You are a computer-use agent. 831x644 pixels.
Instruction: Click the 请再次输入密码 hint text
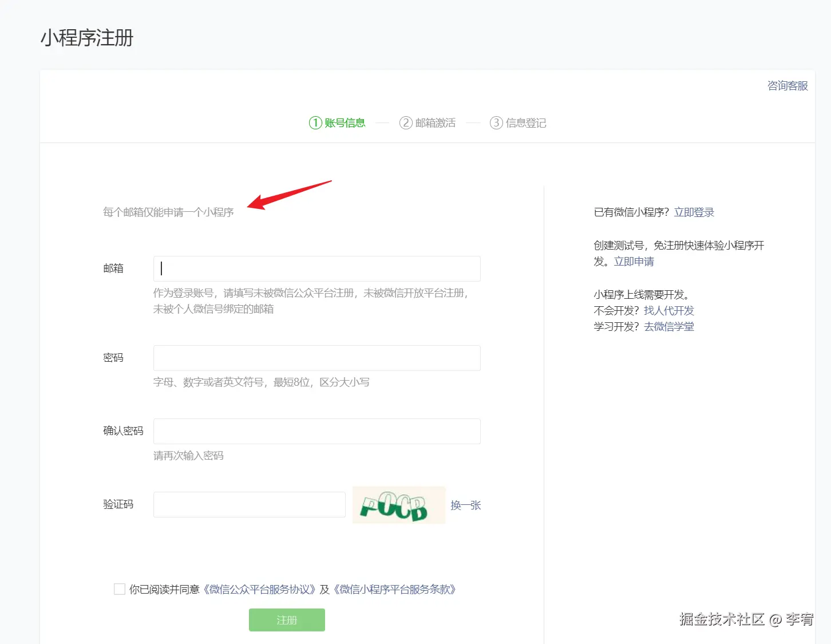point(188,456)
